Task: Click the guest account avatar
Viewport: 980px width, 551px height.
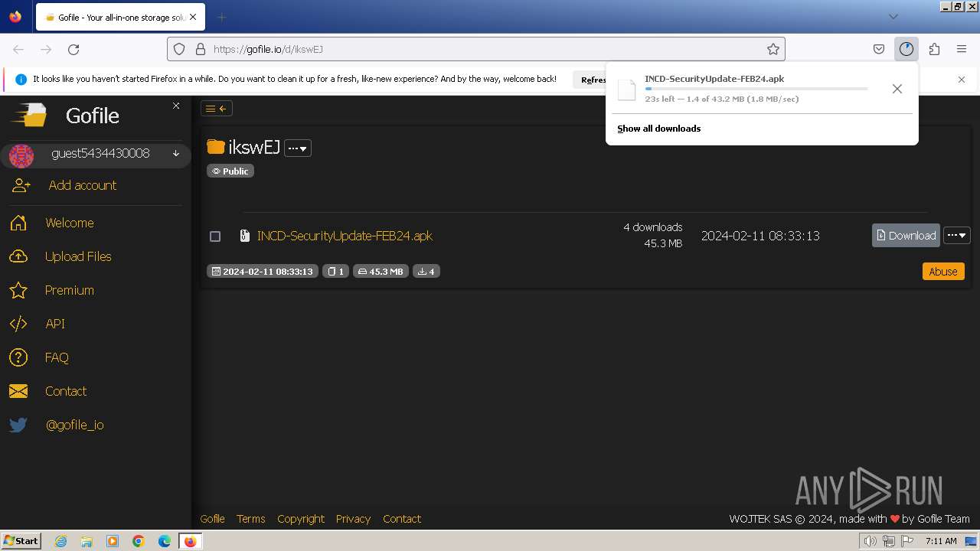Action: (x=21, y=155)
